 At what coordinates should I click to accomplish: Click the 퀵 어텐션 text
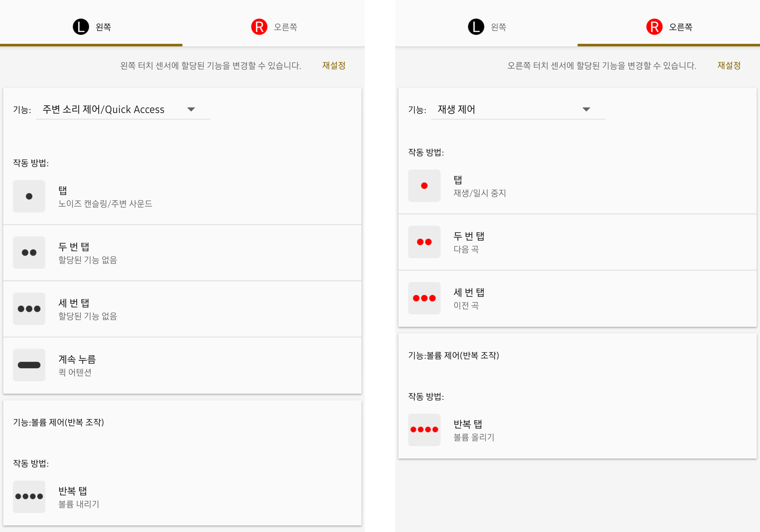pos(75,372)
